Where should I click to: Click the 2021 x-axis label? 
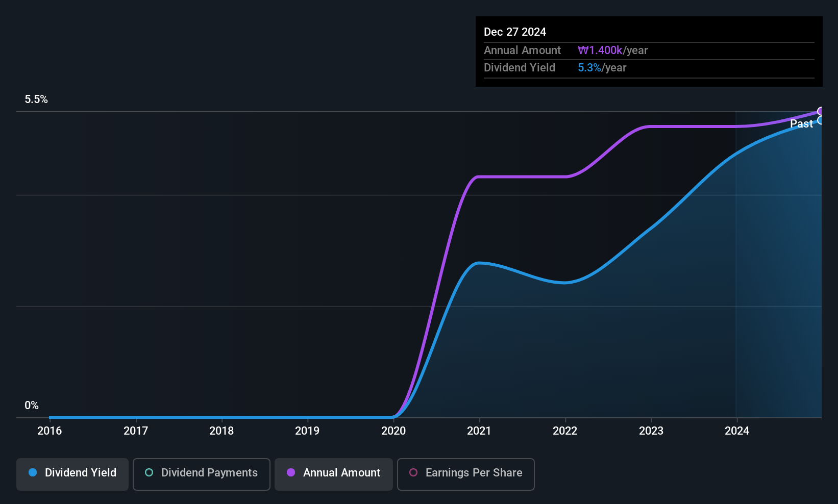click(x=479, y=431)
